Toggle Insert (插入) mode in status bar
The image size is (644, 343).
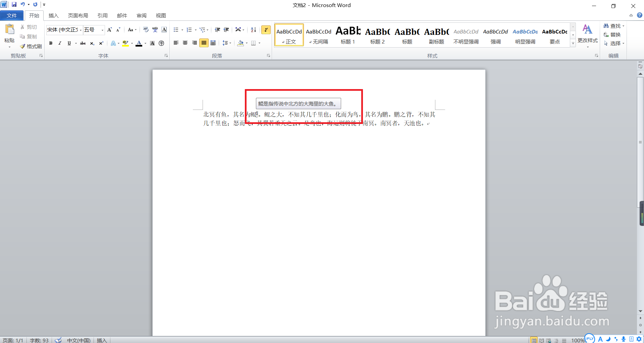[102, 340]
